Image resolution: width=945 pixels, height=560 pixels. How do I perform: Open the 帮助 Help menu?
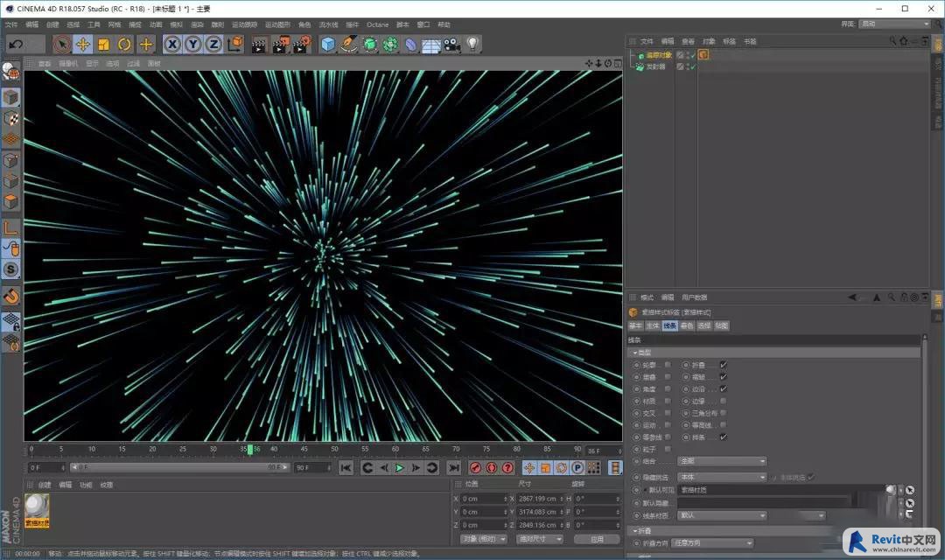click(x=444, y=24)
